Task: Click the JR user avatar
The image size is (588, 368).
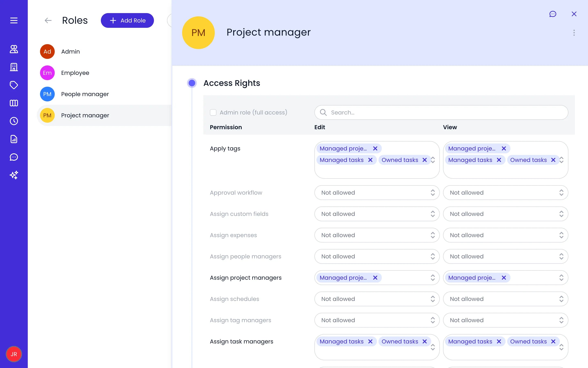Action: [x=14, y=354]
